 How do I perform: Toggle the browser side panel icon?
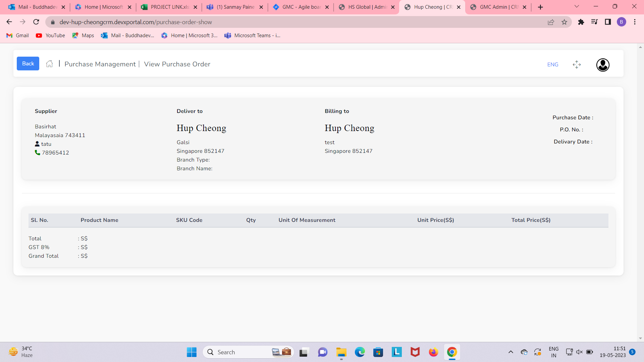pos(608,22)
